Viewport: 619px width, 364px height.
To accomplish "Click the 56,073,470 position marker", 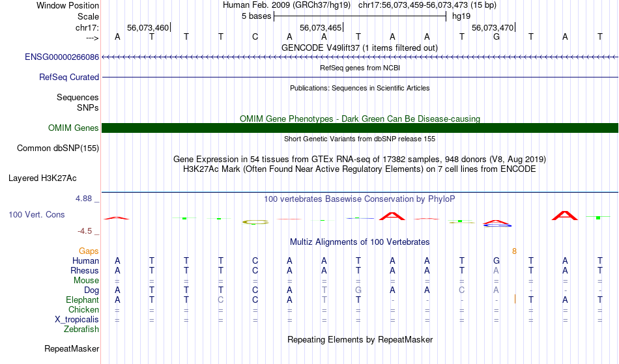I will [493, 27].
